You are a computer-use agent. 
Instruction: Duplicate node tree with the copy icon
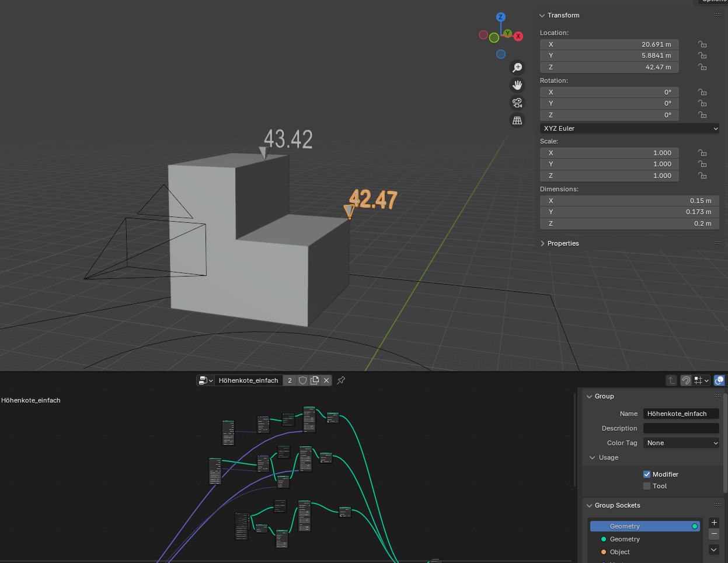point(315,380)
